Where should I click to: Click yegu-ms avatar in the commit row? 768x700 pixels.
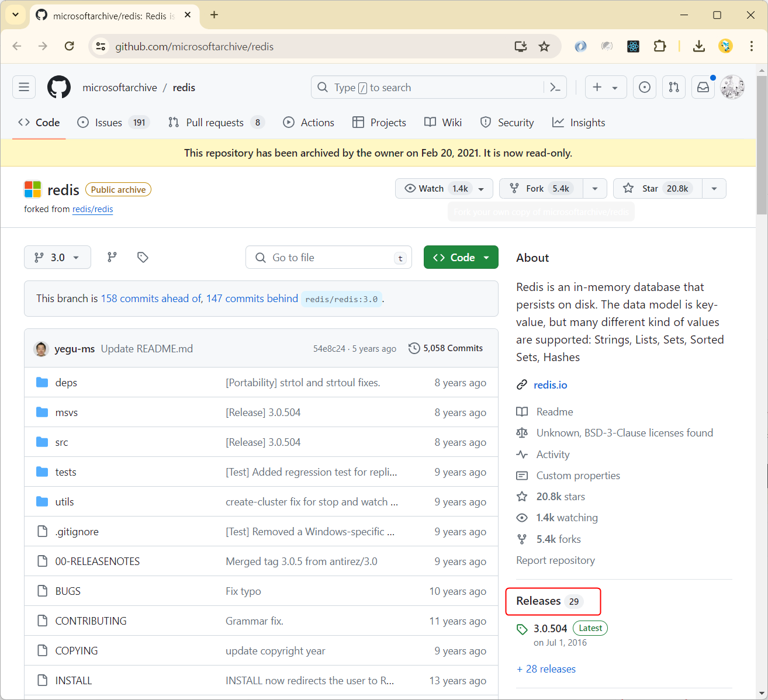[x=41, y=349]
